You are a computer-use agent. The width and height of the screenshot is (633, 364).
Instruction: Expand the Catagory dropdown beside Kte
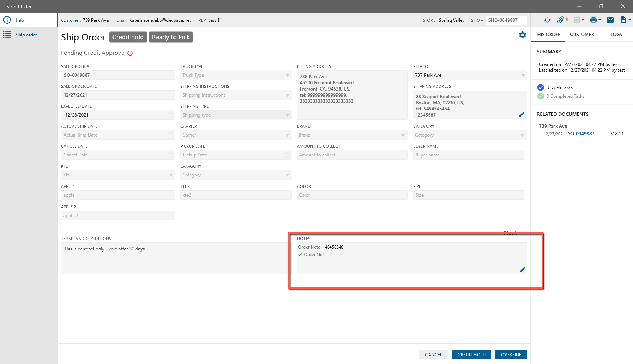[x=287, y=175]
